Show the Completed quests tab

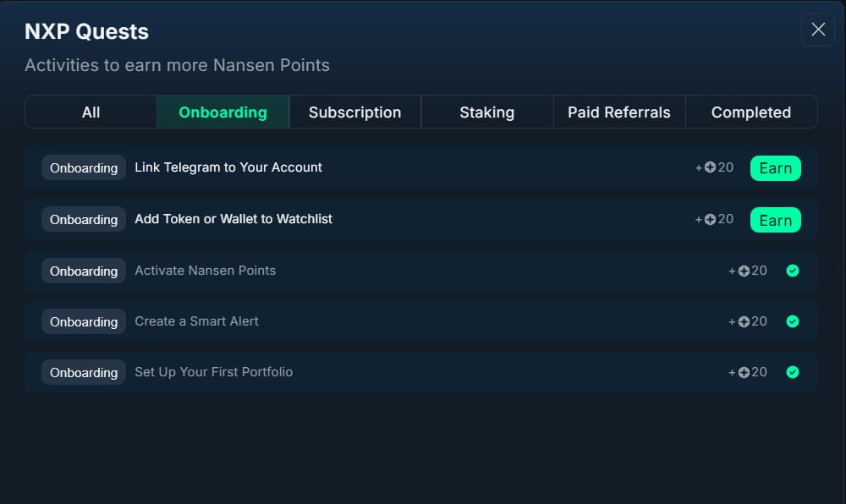click(x=751, y=112)
